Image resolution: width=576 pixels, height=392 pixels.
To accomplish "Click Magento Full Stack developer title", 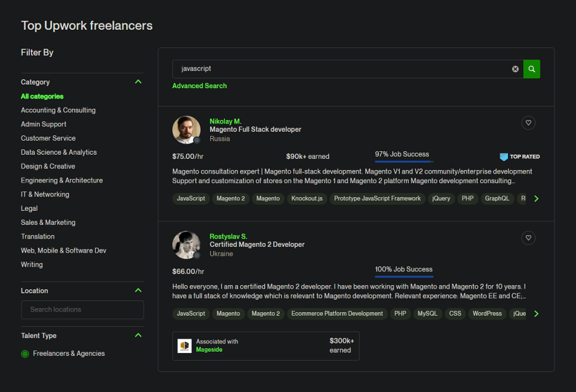I will [x=255, y=129].
